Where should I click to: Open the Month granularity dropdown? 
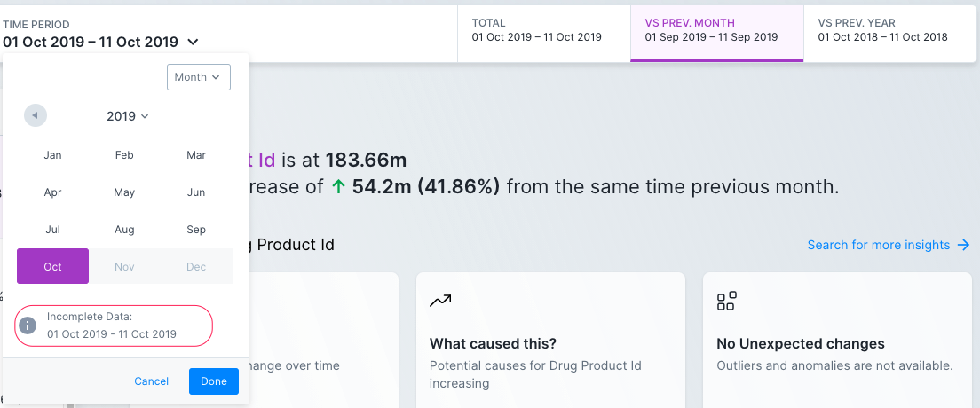[x=198, y=77]
